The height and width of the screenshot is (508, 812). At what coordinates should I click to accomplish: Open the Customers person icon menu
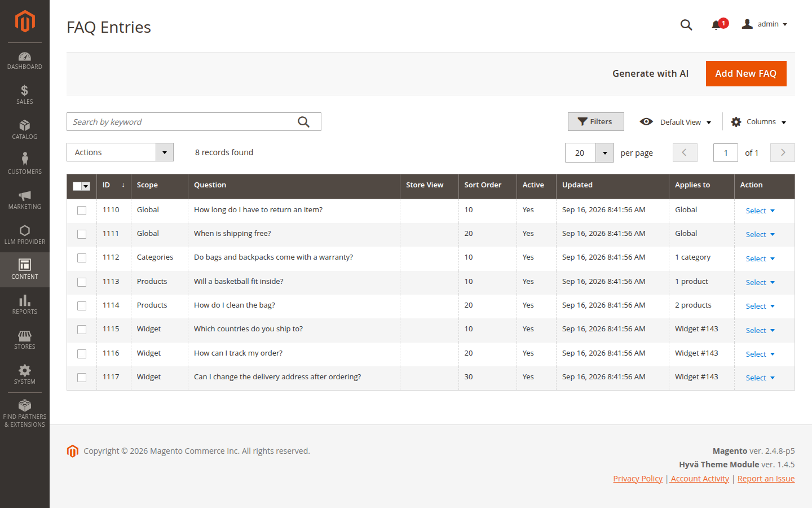pyautogui.click(x=25, y=159)
